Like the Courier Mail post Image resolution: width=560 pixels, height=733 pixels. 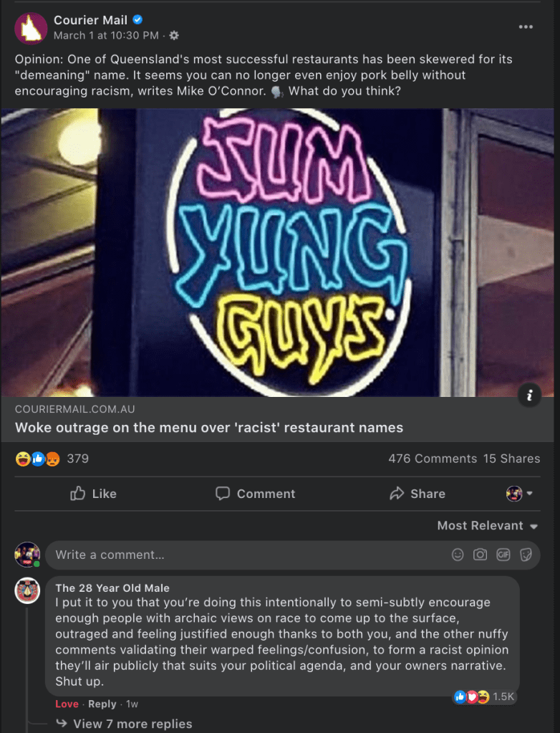click(x=93, y=494)
